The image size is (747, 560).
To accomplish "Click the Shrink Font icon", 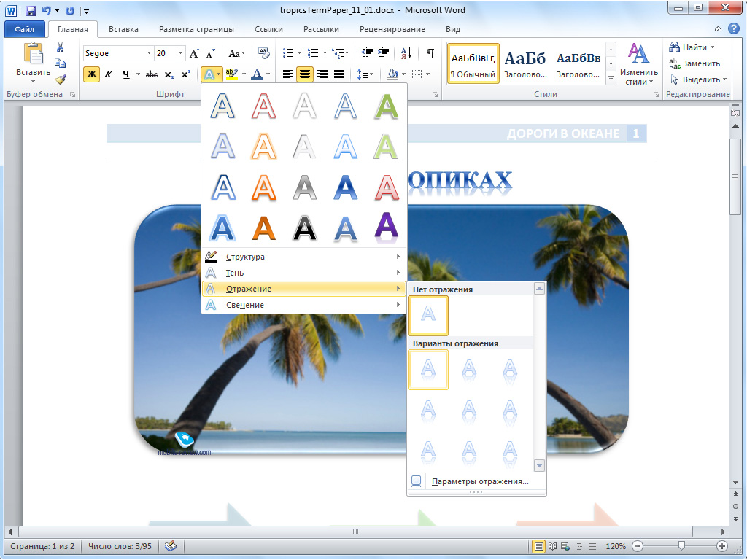I will 210,53.
